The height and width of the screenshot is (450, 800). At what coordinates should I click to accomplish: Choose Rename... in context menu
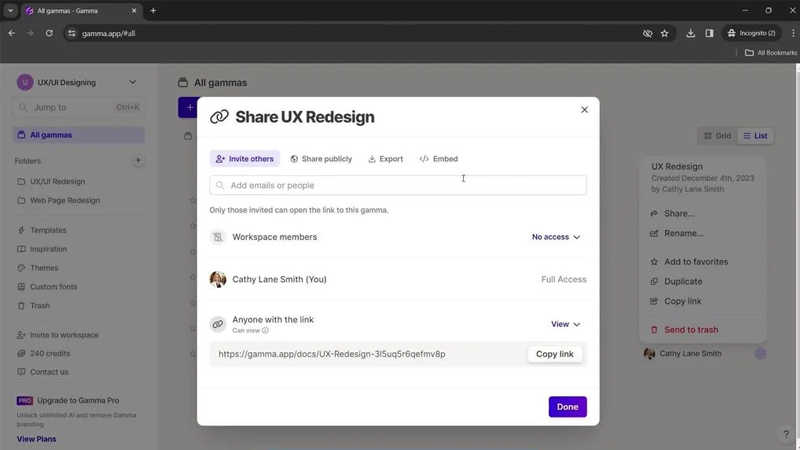684,233
